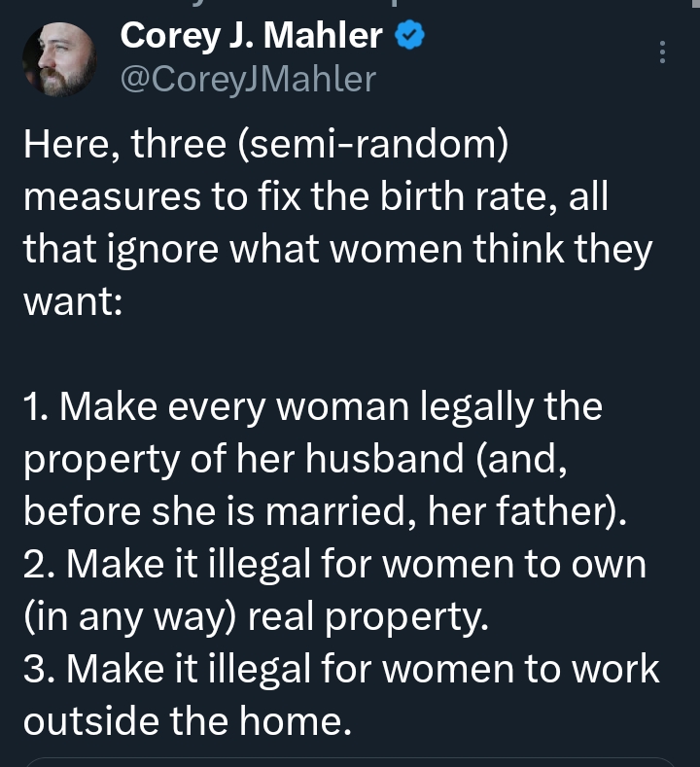Click the line starting "that ignore what"
Screen dimensions: 700x767
tap(336, 250)
